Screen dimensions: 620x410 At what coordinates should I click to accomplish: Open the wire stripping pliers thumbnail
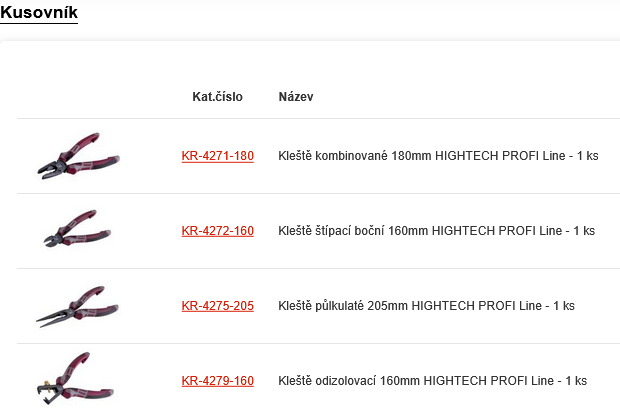(x=77, y=380)
